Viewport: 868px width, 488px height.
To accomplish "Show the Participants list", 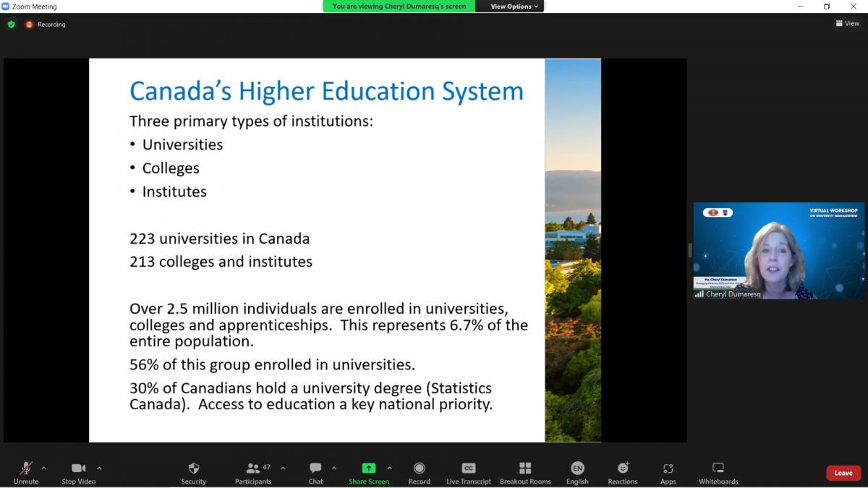I will click(x=254, y=471).
